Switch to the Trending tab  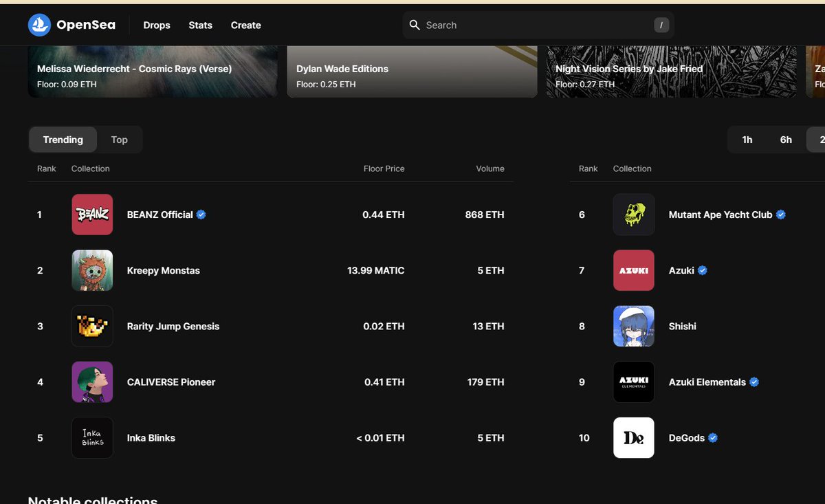click(x=63, y=140)
